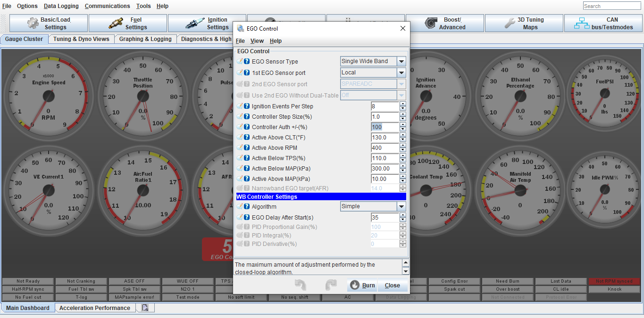
Task: Increment EGO Delay After Start spinner
Action: tap(402, 215)
